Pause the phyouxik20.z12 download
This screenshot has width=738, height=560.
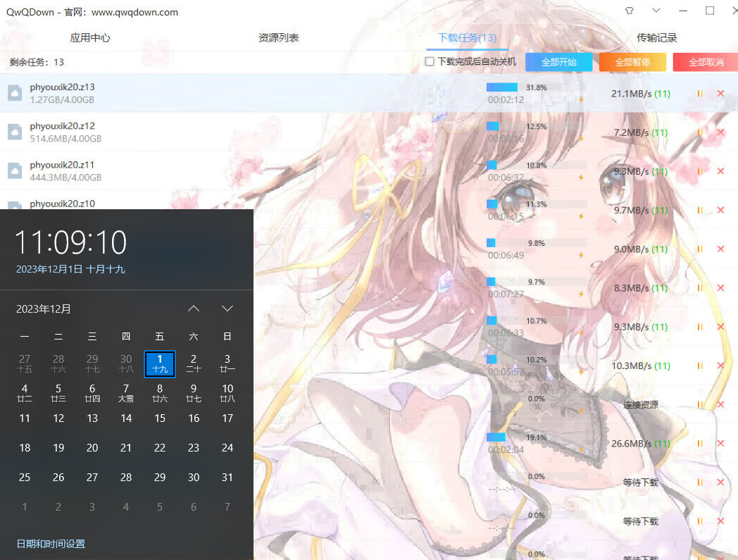pos(700,132)
